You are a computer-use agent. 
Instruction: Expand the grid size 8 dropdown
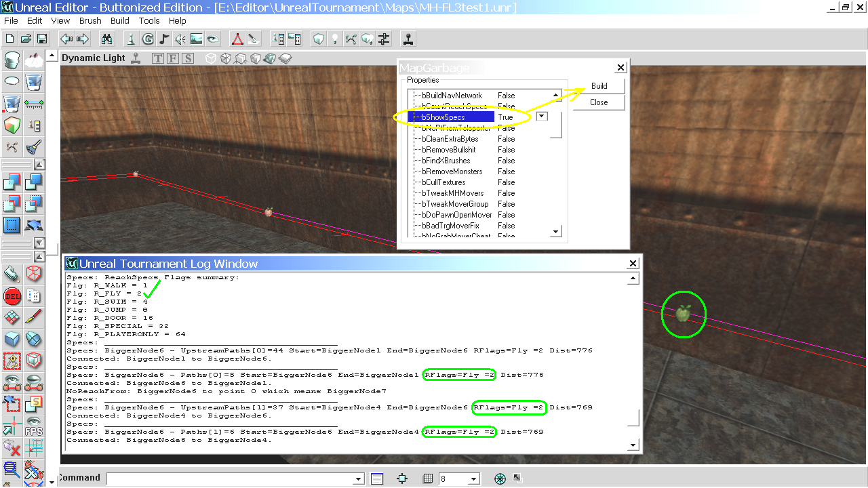pos(474,479)
